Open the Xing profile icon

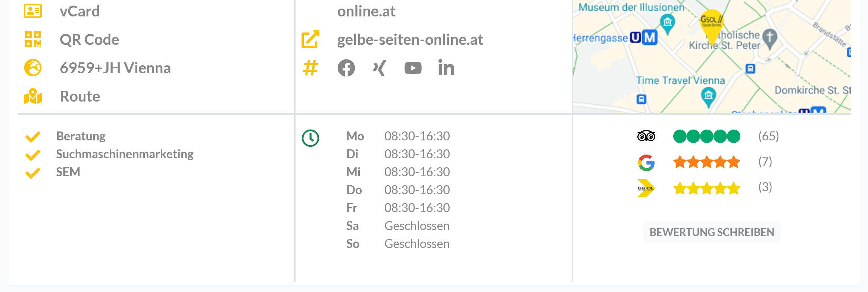[x=379, y=68]
